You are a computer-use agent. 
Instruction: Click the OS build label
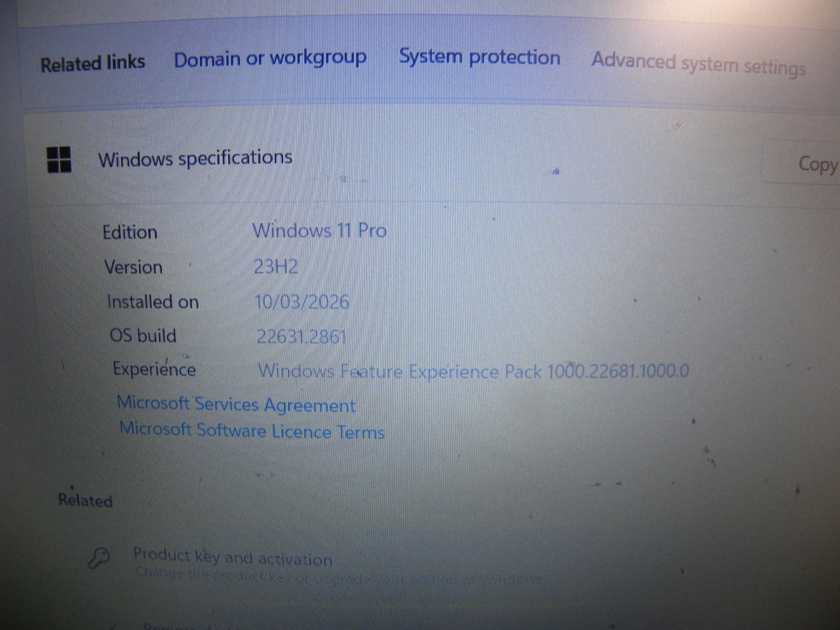(x=143, y=335)
